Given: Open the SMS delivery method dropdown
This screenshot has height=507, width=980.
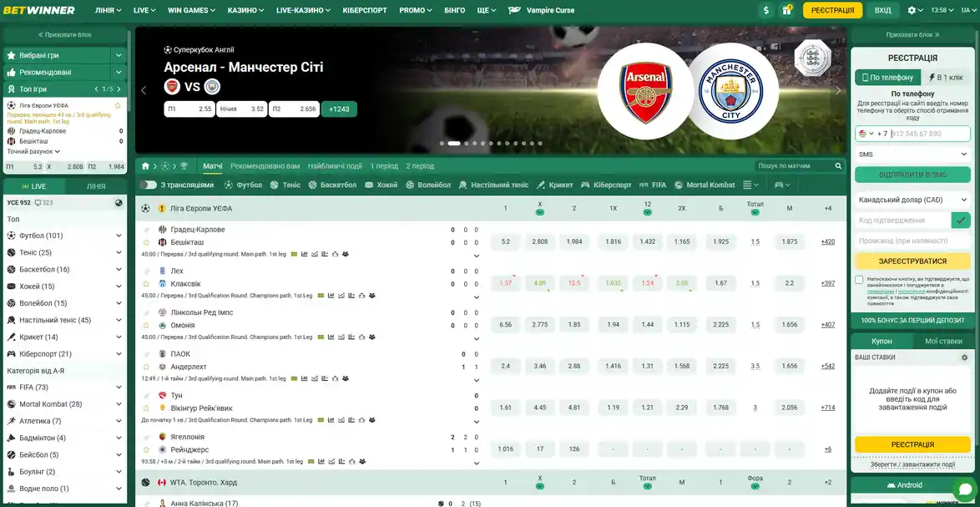Looking at the screenshot, I should tap(912, 155).
